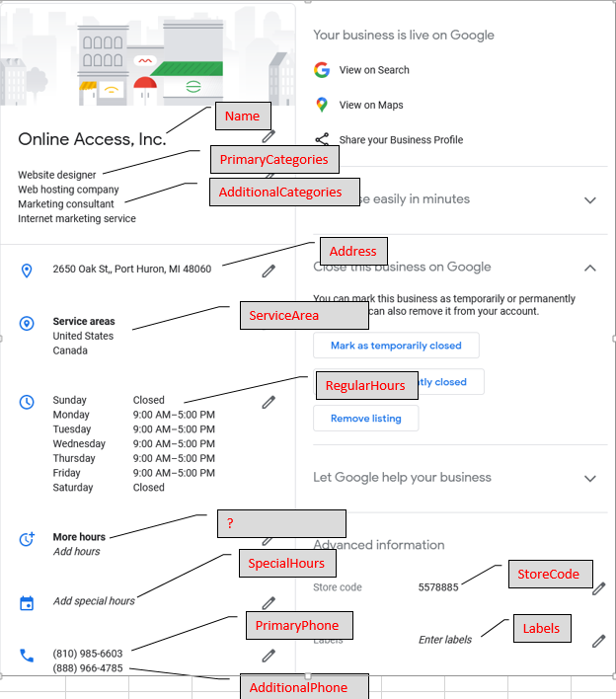Click the pencil icon for labels
The width and height of the screenshot is (616, 699).
598,641
